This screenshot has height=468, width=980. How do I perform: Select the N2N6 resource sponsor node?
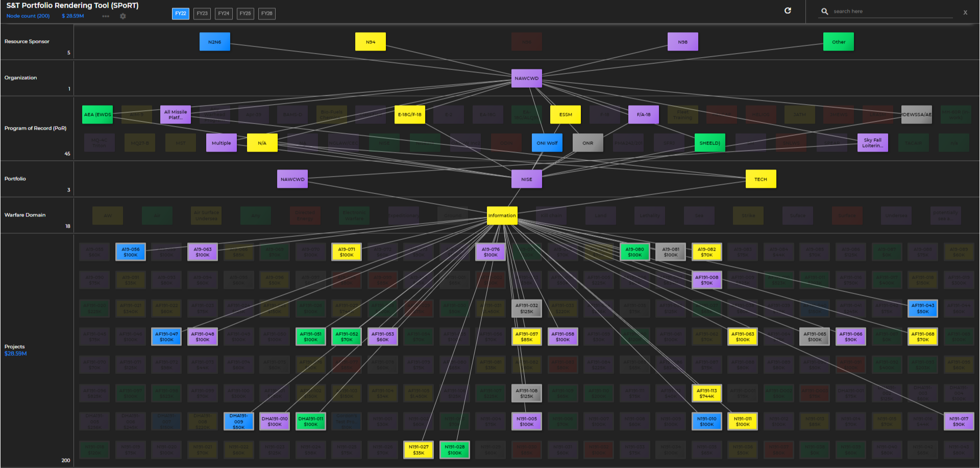click(x=215, y=42)
